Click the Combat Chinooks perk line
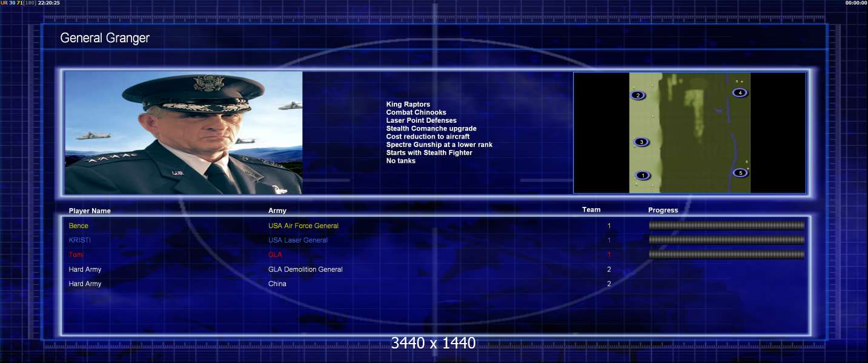The width and height of the screenshot is (868, 363). coord(416,113)
